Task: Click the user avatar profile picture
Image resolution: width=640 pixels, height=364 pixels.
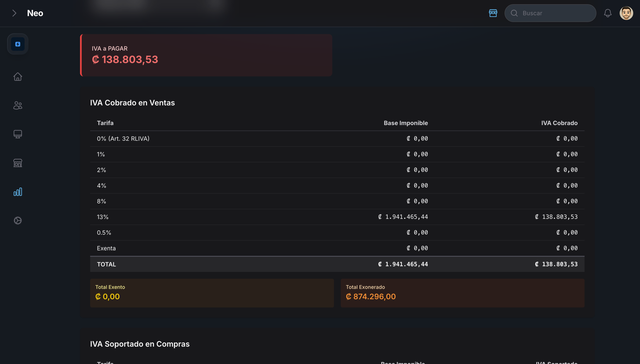Action: coord(626,13)
